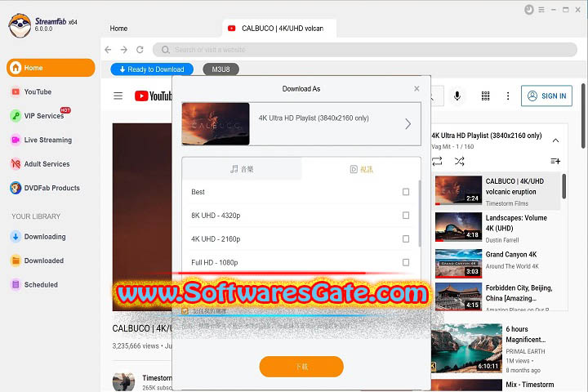This screenshot has height=392, width=588.
Task: Check the Best quality checkbox
Action: [406, 192]
